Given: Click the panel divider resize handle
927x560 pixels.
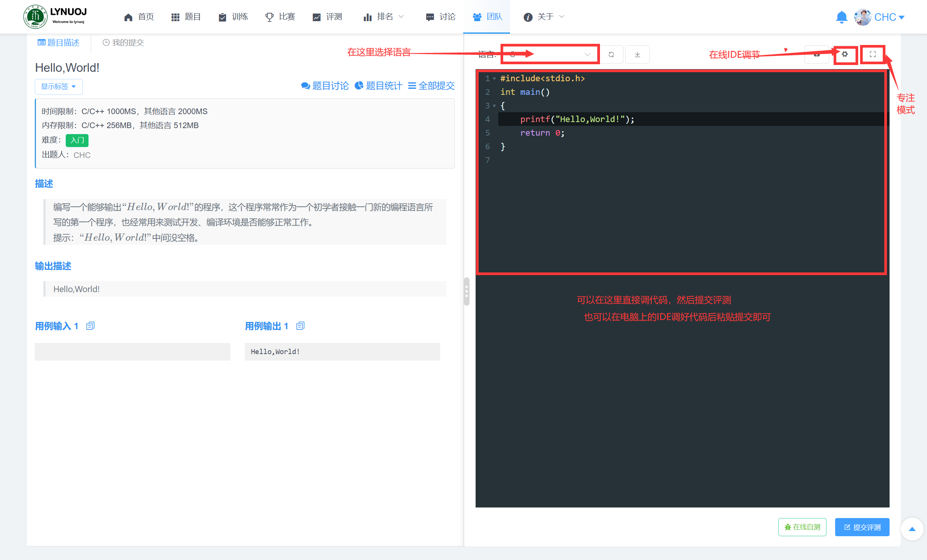Looking at the screenshot, I should (467, 291).
